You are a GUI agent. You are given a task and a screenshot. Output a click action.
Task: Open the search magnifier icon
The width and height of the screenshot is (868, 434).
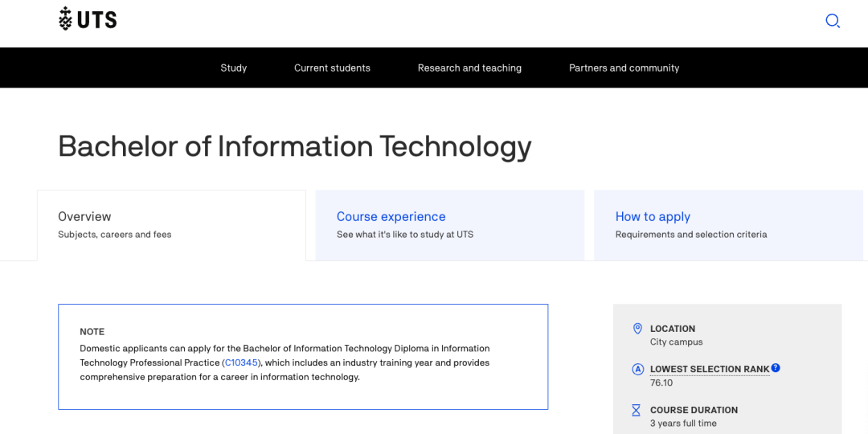pyautogui.click(x=833, y=21)
